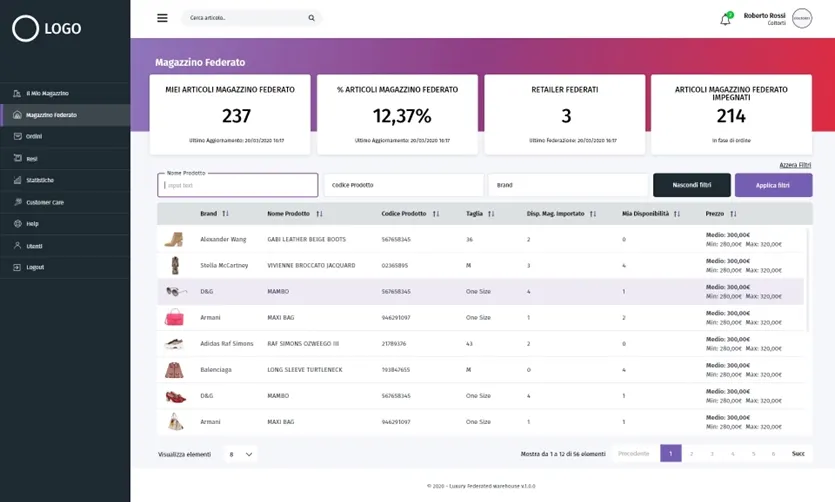Open Customer Care menu item
The height and width of the screenshot is (502, 835).
click(65, 202)
